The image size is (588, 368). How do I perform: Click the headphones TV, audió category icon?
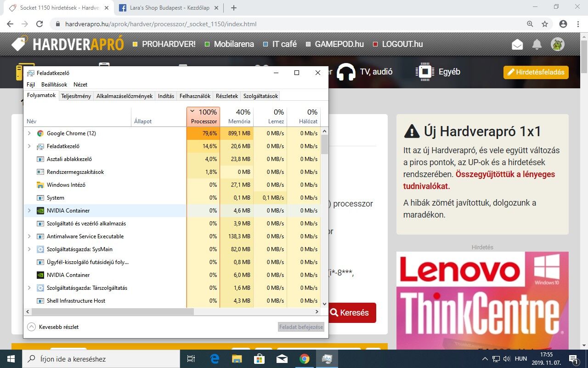point(346,72)
